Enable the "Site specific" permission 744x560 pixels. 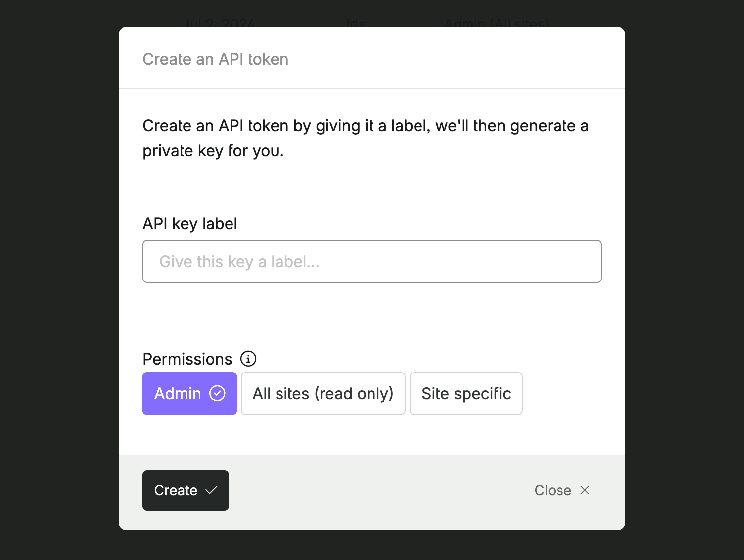pyautogui.click(x=465, y=393)
